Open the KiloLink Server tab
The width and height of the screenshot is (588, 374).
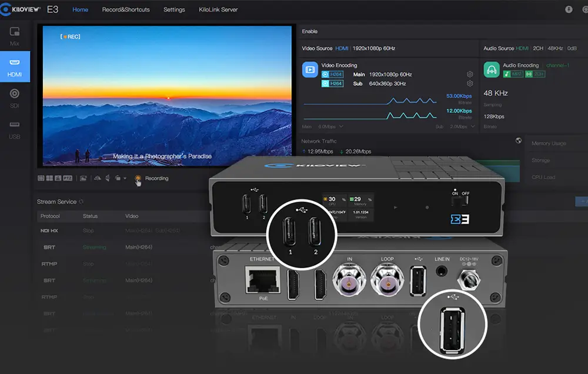tap(218, 9)
